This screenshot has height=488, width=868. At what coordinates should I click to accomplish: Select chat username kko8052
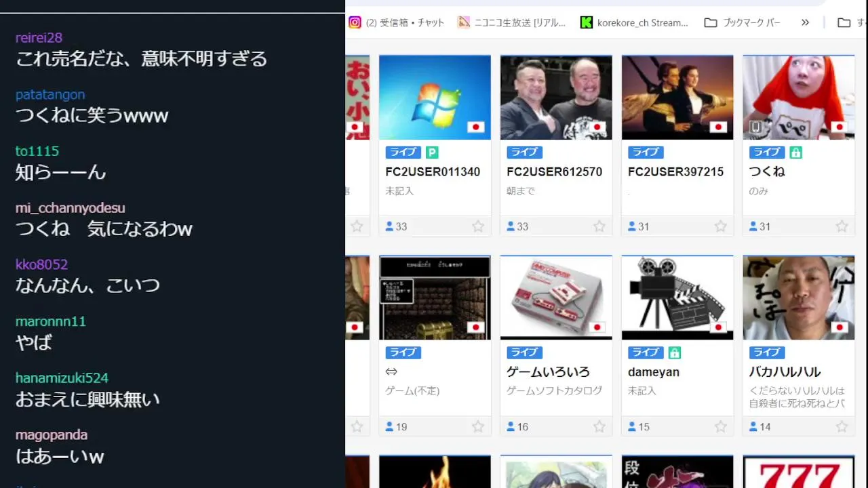pyautogui.click(x=41, y=264)
